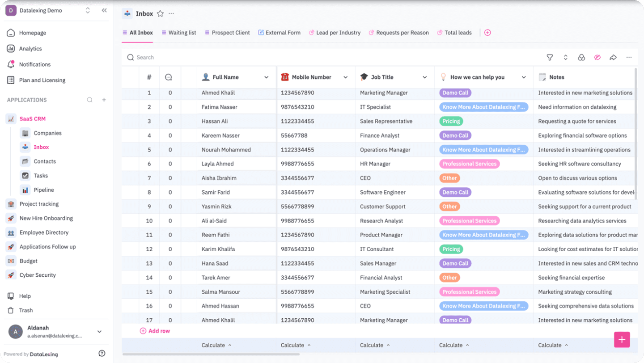Open Companies under SaaS CRM
644x363 pixels.
click(x=47, y=133)
